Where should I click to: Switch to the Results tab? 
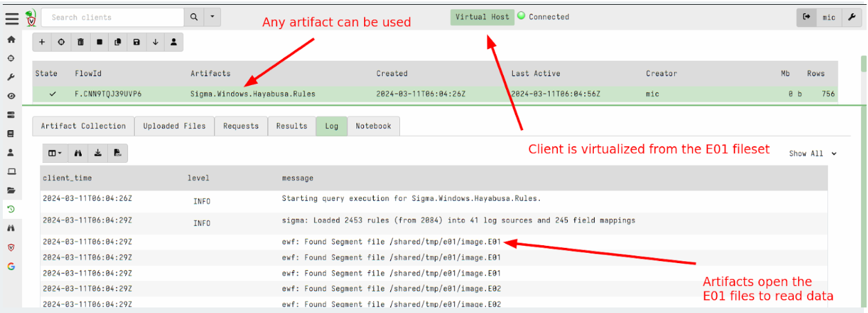pos(291,126)
